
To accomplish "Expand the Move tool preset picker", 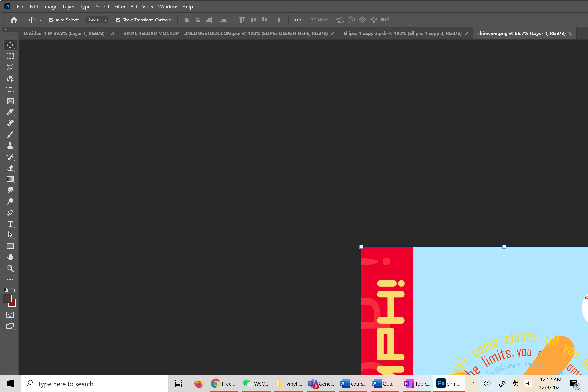I will tap(40, 20).
